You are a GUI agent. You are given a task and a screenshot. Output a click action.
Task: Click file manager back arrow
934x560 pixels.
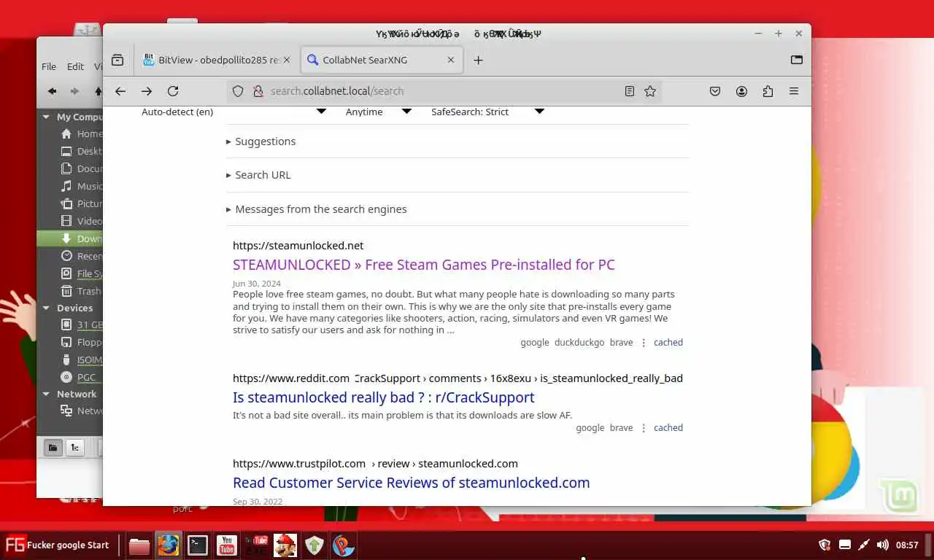pos(52,91)
